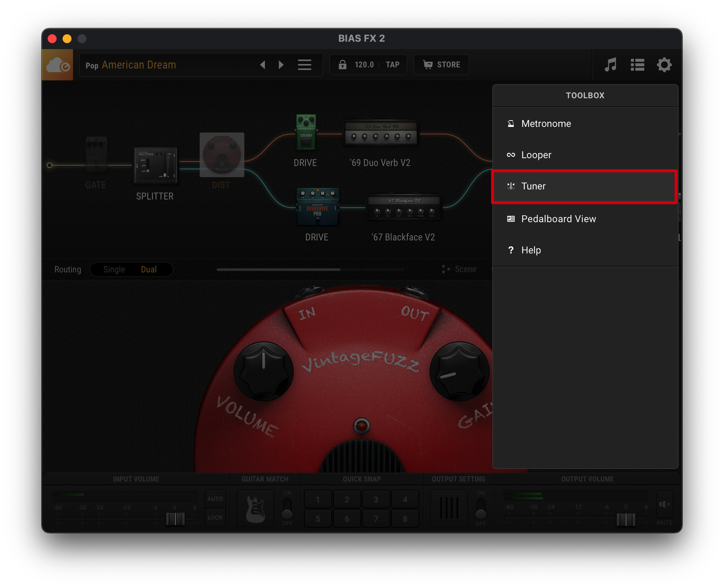
Task: Select the Overdrive Pro DRIVE pedal
Action: click(x=318, y=207)
